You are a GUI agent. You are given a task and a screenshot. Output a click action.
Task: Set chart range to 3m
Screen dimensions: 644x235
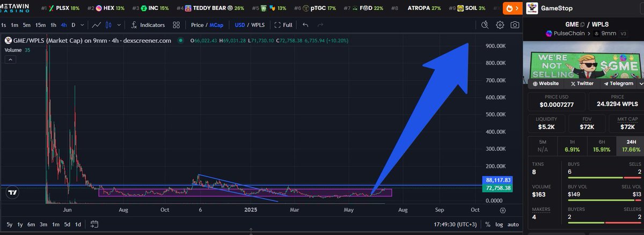(43, 224)
